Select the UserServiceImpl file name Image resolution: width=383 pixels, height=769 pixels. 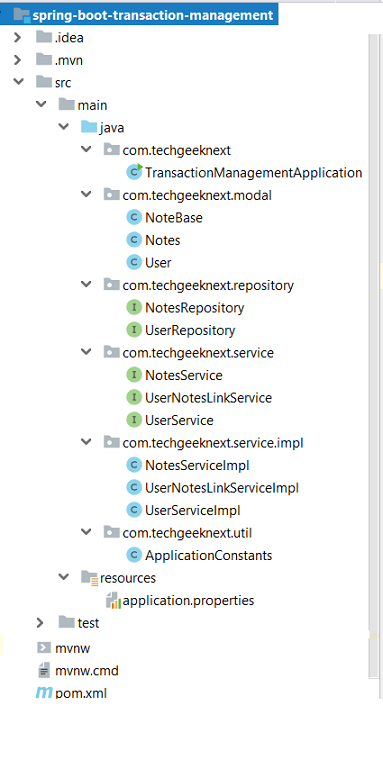click(x=193, y=511)
